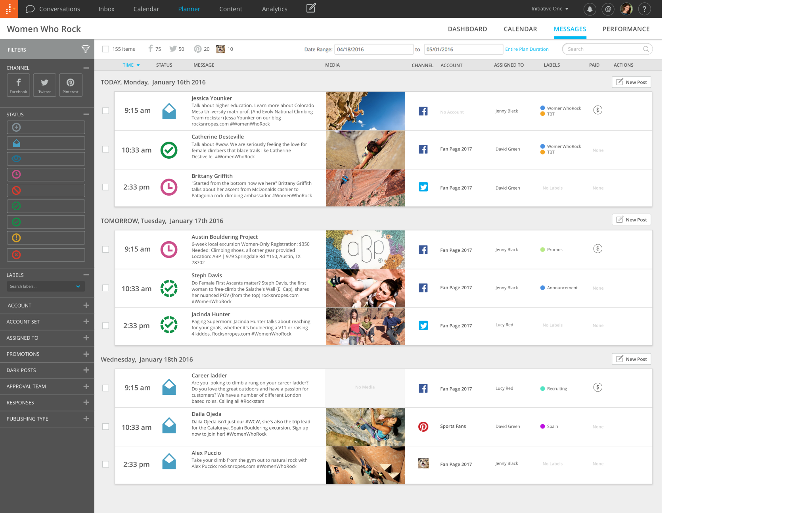Open the Analytics menu item
This screenshot has height=513, width=812.
(274, 9)
